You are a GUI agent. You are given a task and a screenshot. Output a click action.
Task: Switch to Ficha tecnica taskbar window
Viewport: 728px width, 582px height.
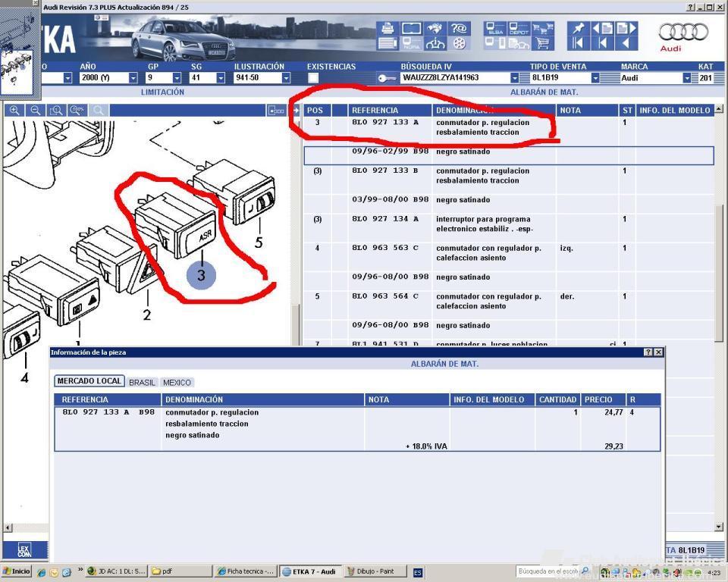(x=246, y=571)
